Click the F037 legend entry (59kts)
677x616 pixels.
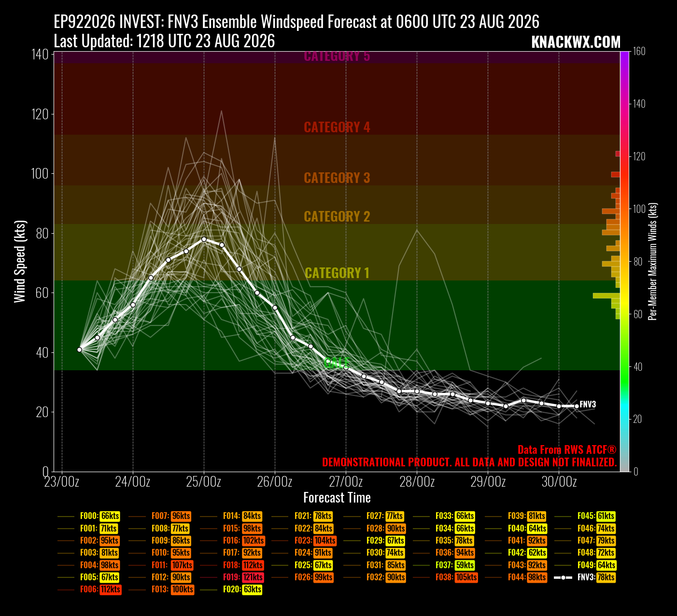point(444,565)
